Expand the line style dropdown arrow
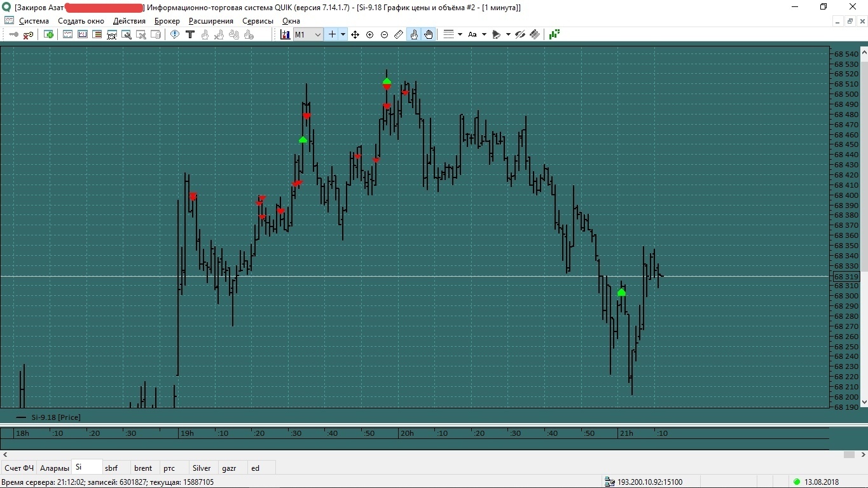 (460, 34)
